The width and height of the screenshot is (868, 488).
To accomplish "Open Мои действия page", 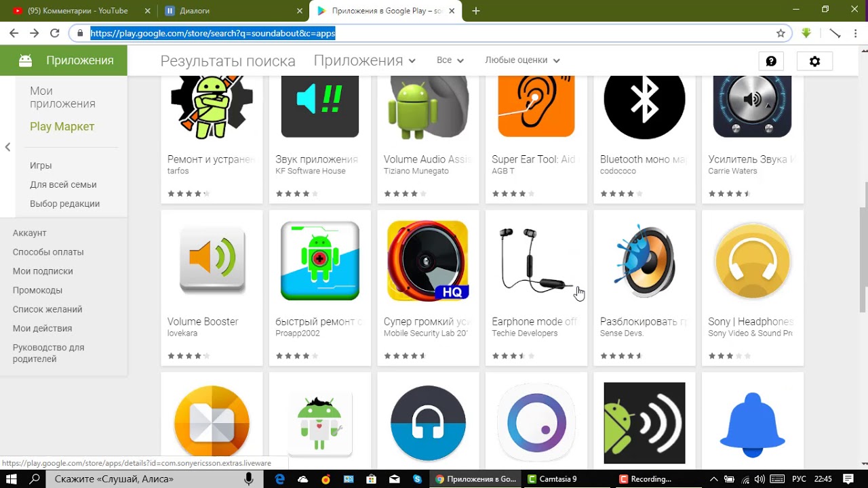I will pyautogui.click(x=42, y=328).
